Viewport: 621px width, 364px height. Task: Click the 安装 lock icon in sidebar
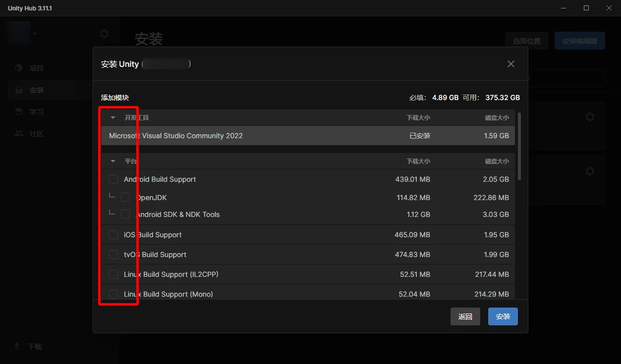pos(19,90)
